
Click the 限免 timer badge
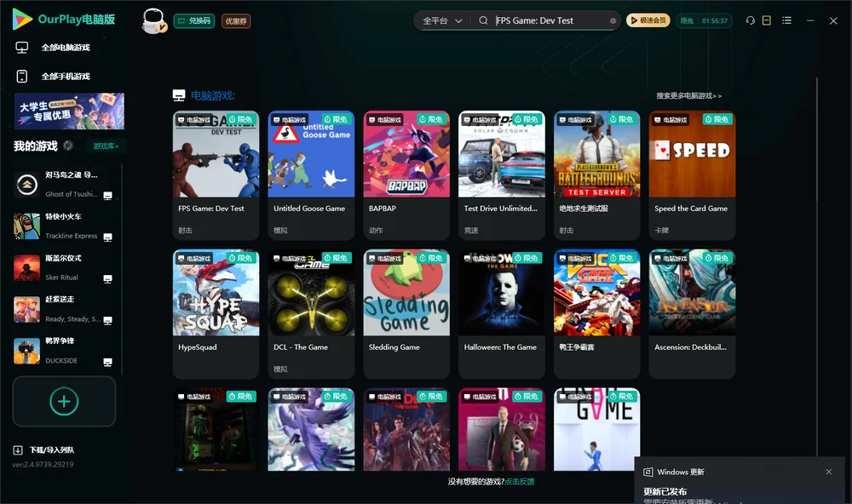coord(704,20)
